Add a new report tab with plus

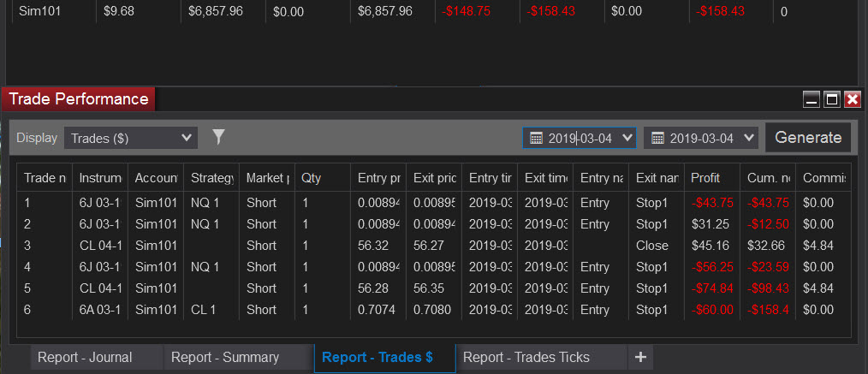(640, 358)
